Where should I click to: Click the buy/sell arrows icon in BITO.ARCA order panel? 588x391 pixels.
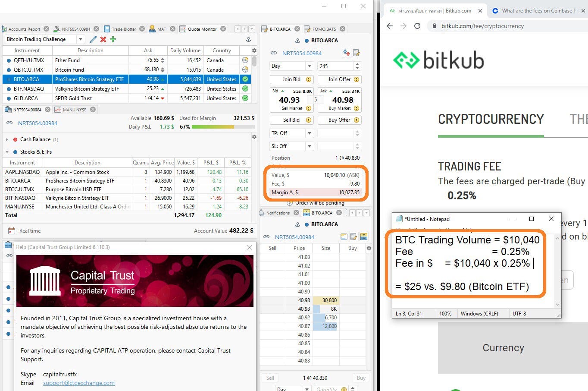point(346,53)
